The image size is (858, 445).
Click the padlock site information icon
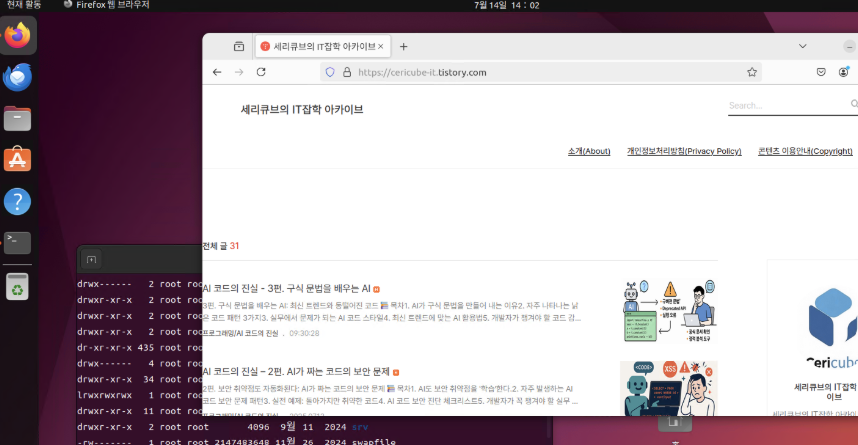(347, 72)
